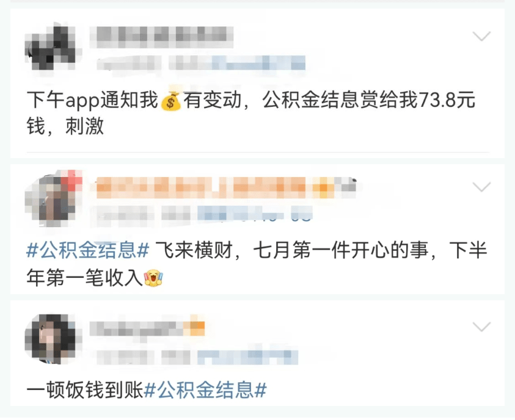
Task: Open the chevron options on the 一顿饭钱到账 post
Action: click(481, 327)
